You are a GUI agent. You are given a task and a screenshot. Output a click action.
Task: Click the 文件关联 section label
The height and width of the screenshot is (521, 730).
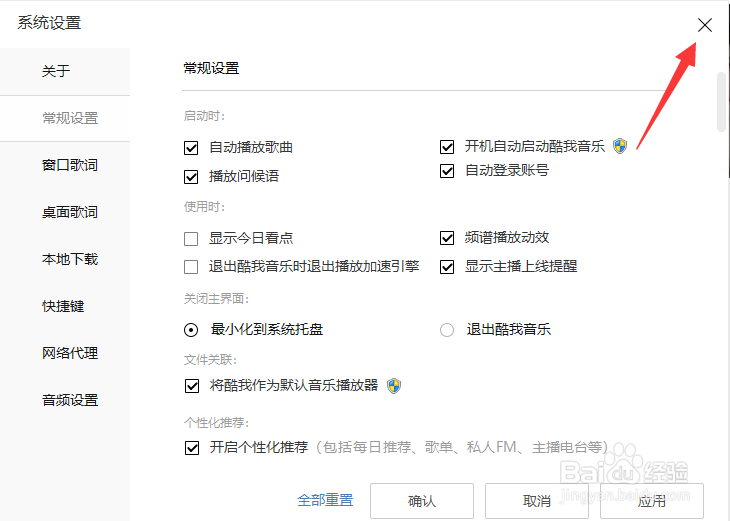[210, 360]
